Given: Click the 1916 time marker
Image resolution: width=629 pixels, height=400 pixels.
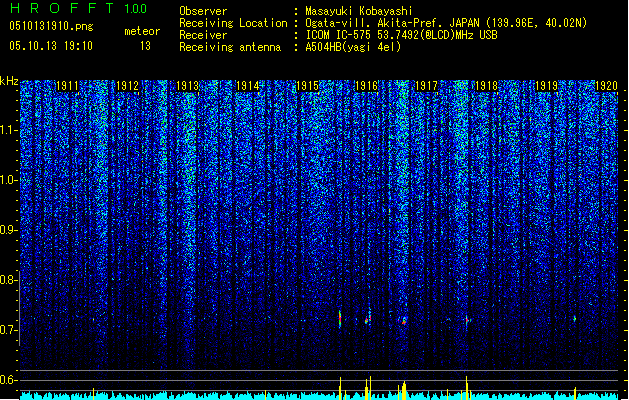Looking at the screenshot, I should [x=367, y=86].
